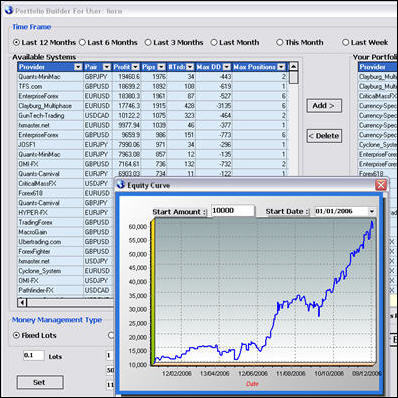The image size is (398, 398).
Task: Open the Pair column filter dropdown
Action: pos(107,67)
